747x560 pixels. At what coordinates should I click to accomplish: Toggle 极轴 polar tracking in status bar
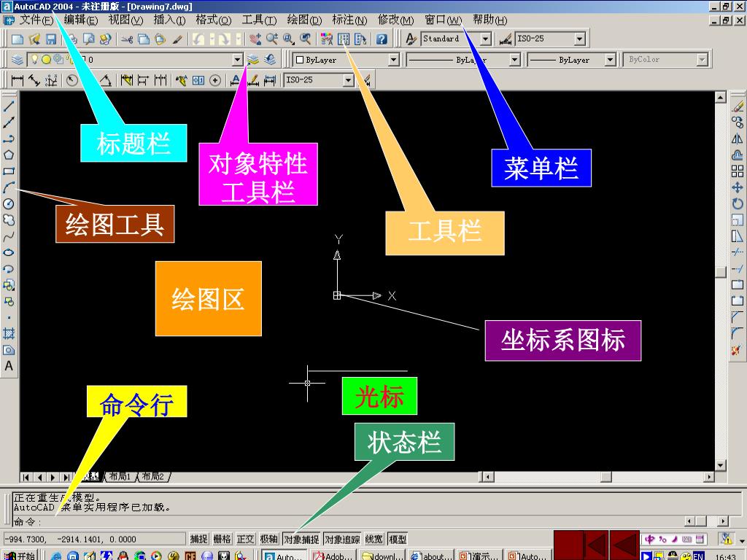point(268,539)
